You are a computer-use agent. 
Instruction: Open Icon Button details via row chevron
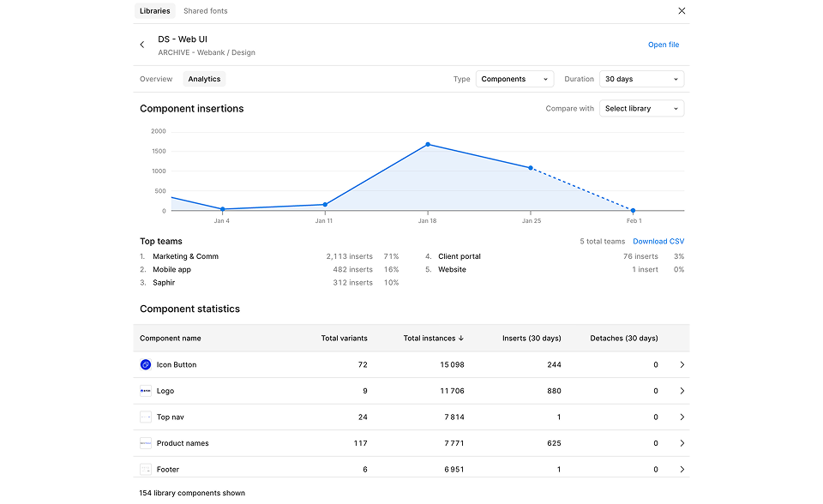coord(682,365)
